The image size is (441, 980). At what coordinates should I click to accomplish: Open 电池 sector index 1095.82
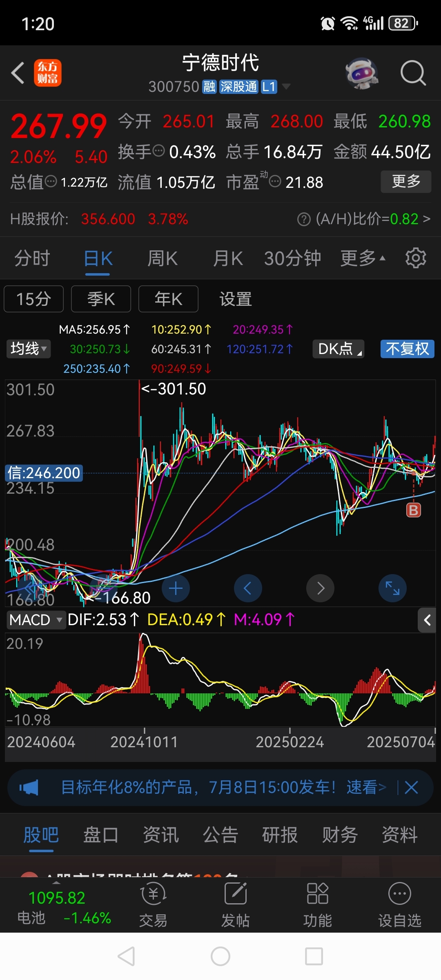coord(64,907)
